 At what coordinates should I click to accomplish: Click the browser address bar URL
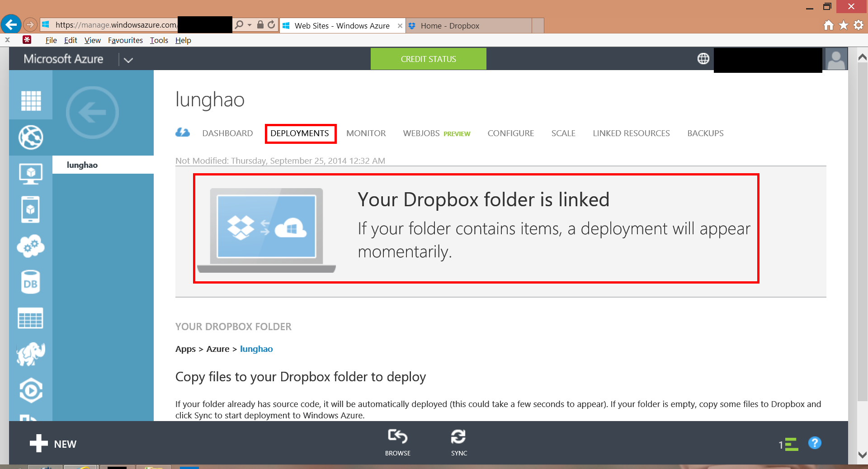pos(116,25)
